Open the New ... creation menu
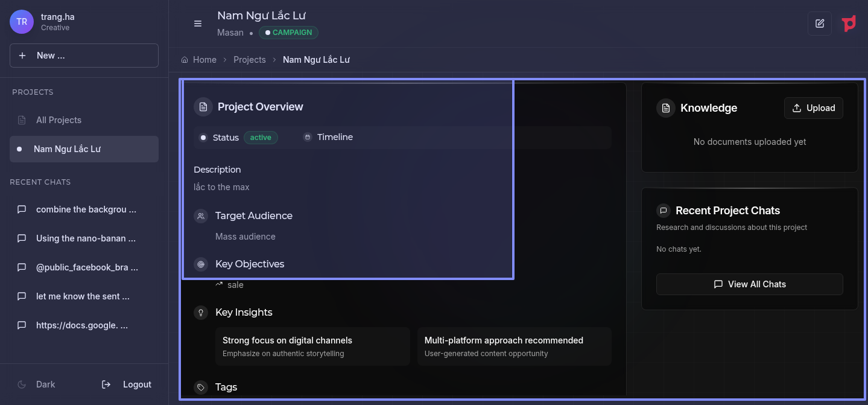Image resolution: width=868 pixels, height=405 pixels. (x=84, y=56)
